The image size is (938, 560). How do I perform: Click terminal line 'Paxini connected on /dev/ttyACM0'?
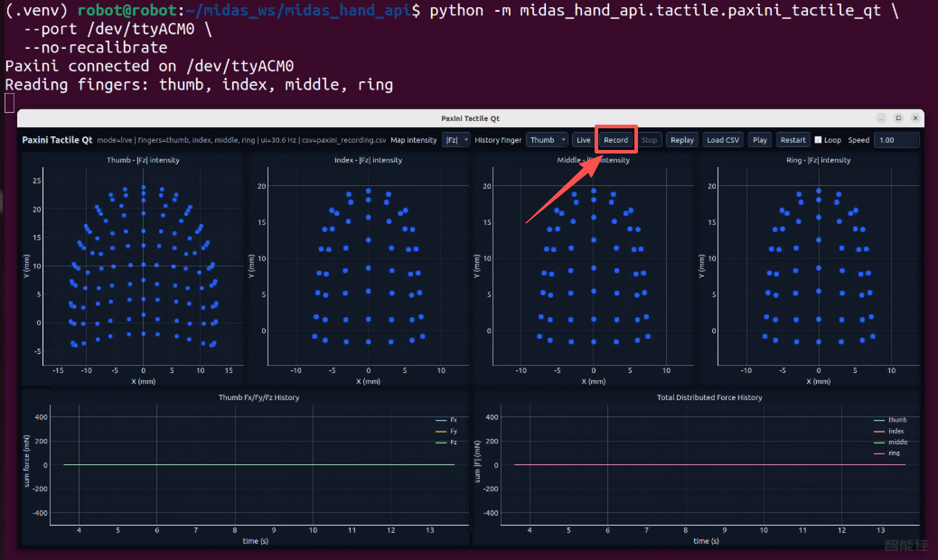pos(150,66)
